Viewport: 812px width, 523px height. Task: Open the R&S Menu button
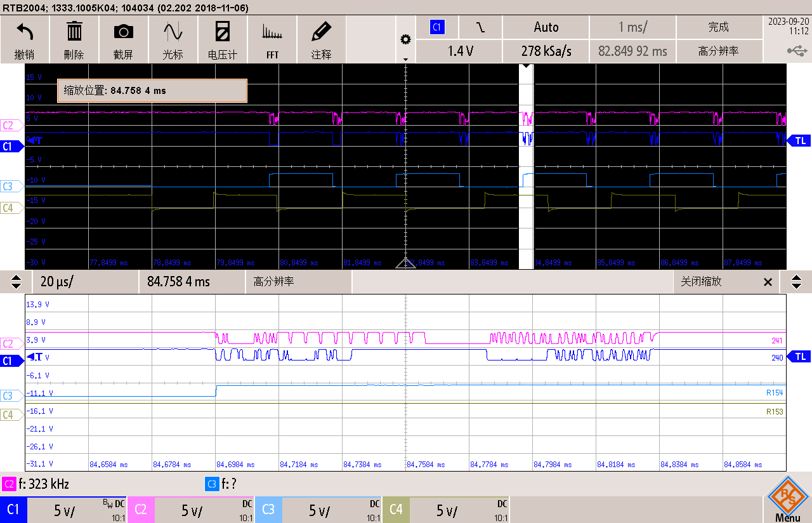[787, 500]
